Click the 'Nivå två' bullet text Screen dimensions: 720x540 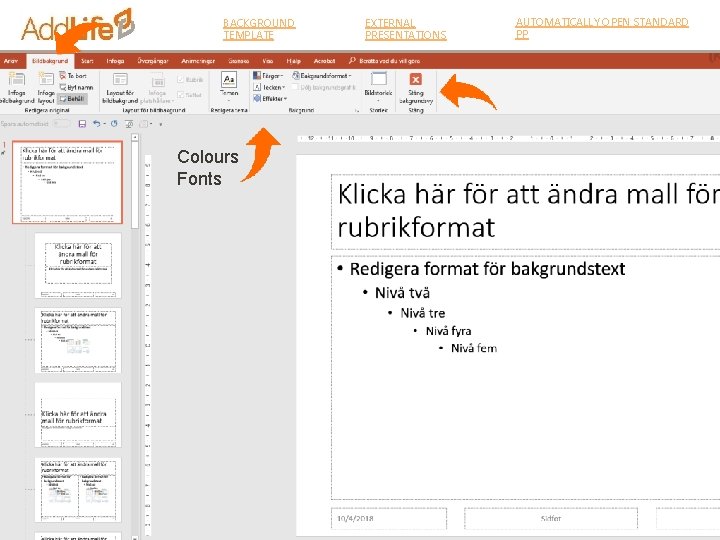pyautogui.click(x=402, y=292)
